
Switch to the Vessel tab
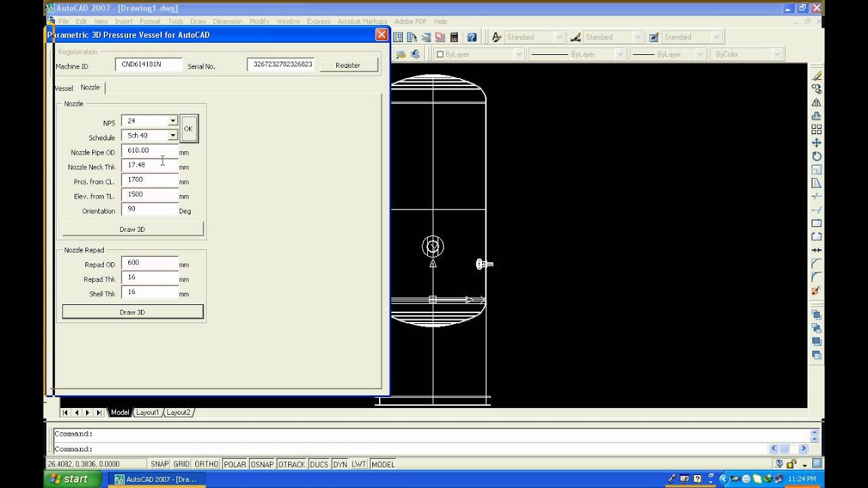point(64,88)
